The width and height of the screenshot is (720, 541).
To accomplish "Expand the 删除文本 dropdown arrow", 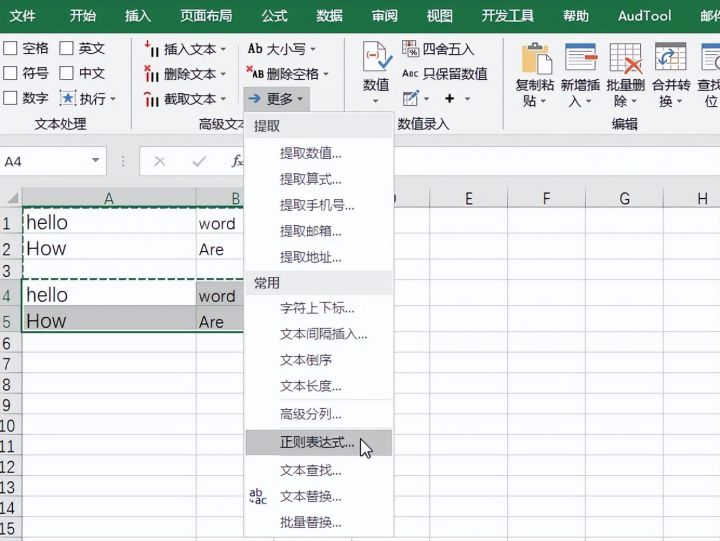I will point(223,74).
